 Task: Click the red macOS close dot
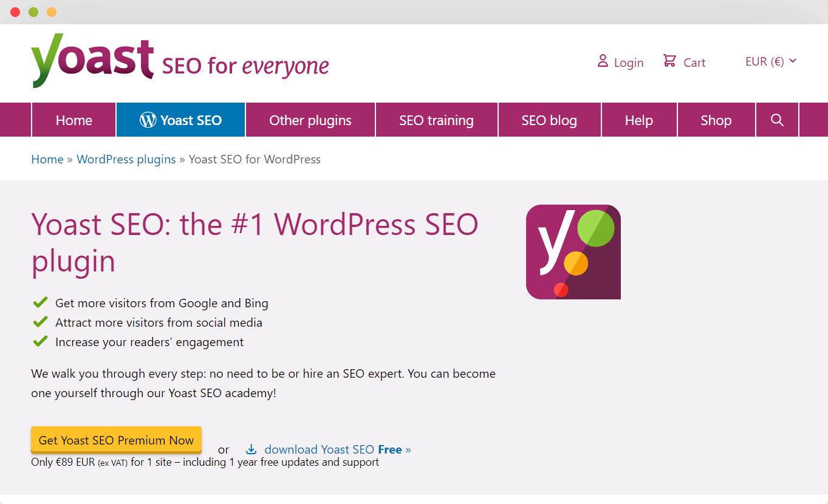click(15, 12)
